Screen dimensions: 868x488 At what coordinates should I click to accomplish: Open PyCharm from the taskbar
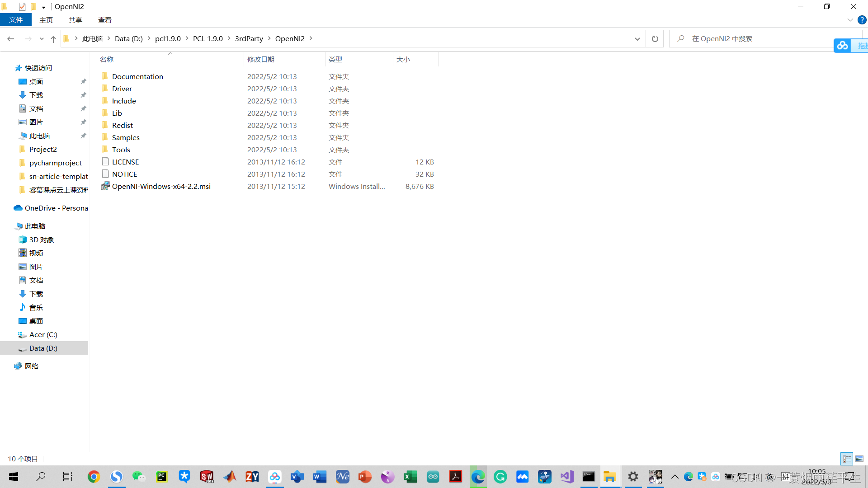(161, 477)
